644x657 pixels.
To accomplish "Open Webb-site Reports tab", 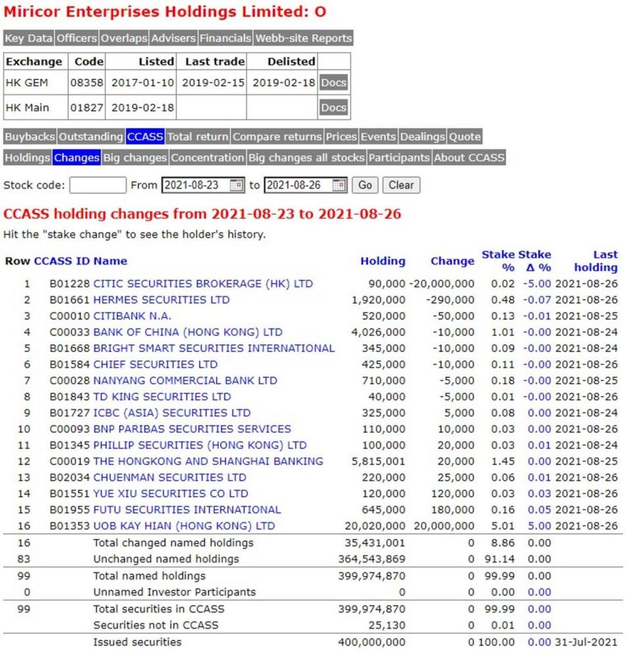I will [x=304, y=38].
